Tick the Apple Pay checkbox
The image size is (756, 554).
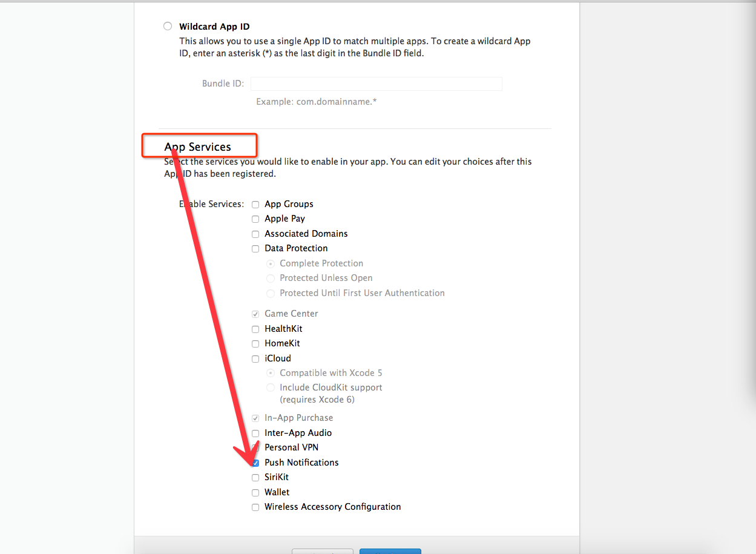coord(255,219)
